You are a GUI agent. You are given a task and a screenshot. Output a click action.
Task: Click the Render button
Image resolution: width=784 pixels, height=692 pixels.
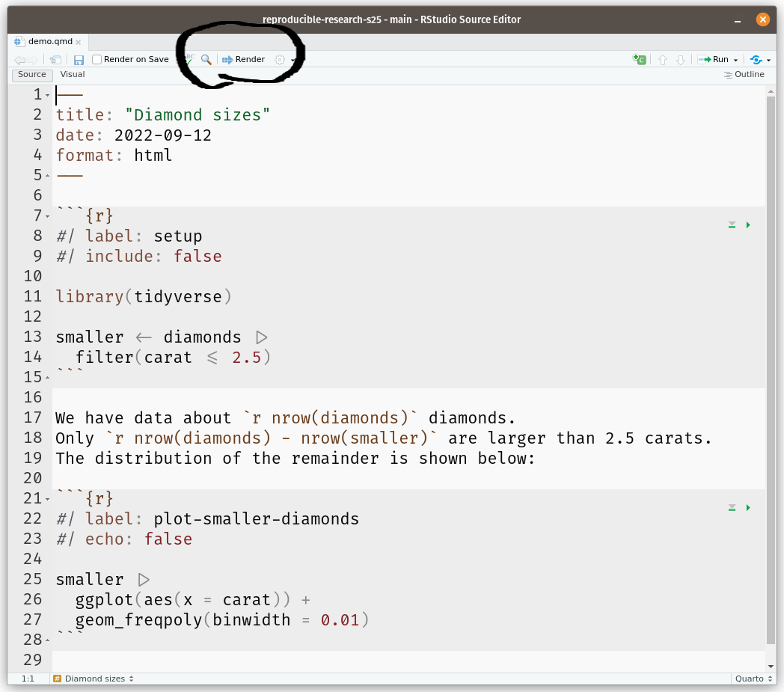click(x=244, y=60)
